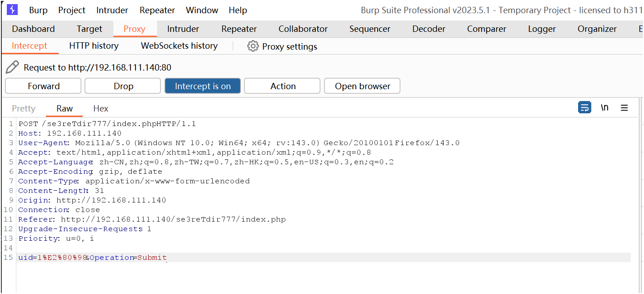Open the Logger tab
This screenshot has width=644, height=294.
[542, 29]
